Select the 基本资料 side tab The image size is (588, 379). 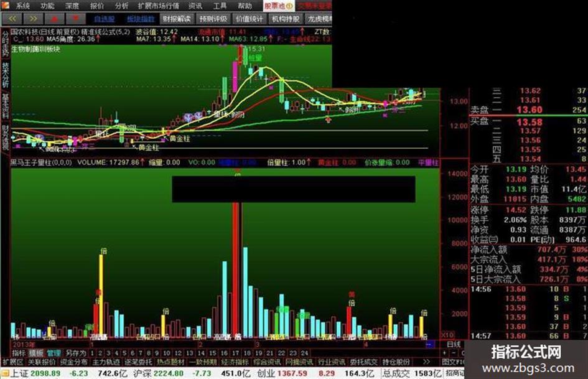click(x=5, y=106)
